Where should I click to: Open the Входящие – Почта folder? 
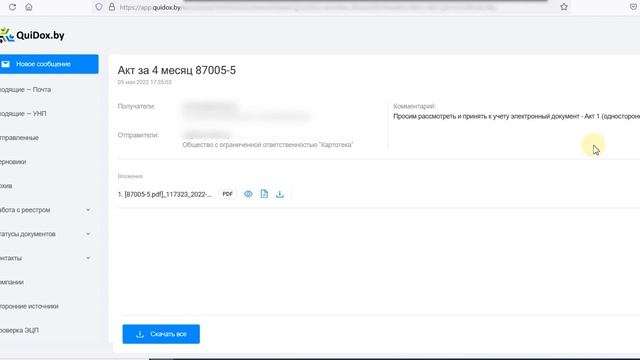point(25,89)
